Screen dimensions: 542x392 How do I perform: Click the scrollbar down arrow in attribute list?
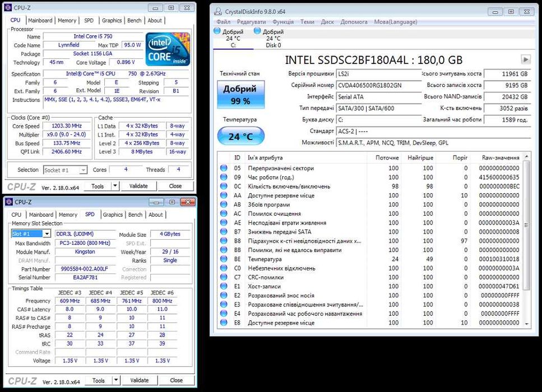click(x=526, y=324)
